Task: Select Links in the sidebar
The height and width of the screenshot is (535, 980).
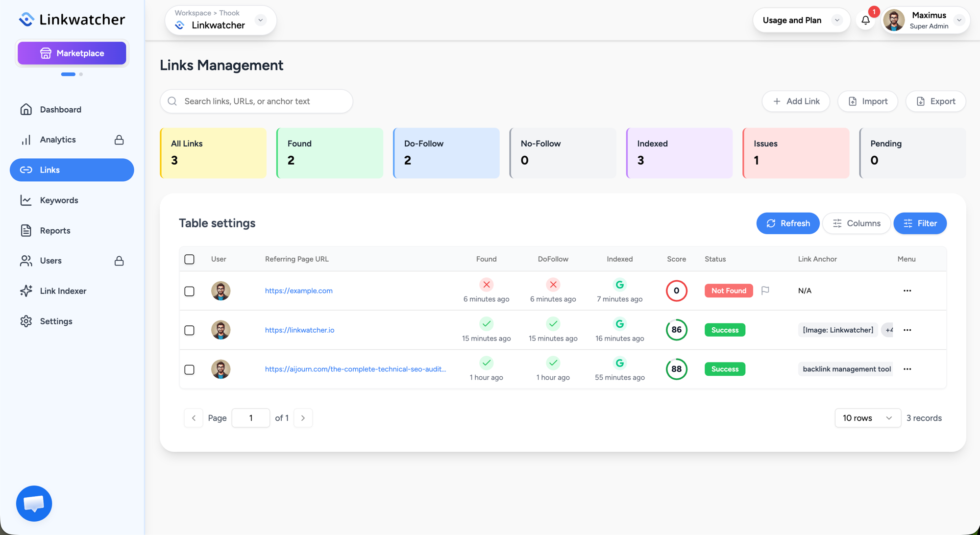Action: 72,170
